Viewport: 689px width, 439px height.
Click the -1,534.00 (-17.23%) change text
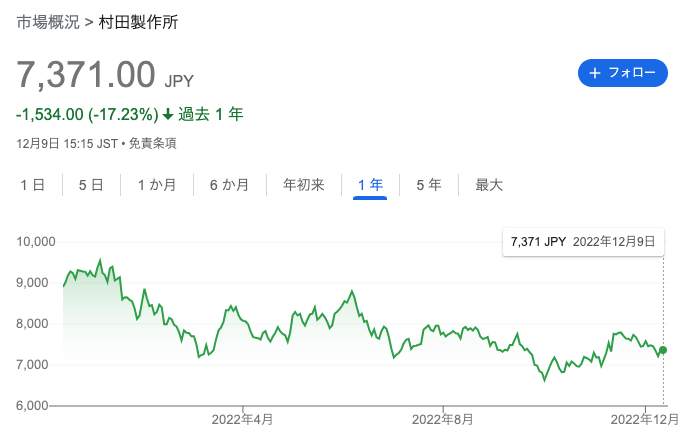click(87, 115)
